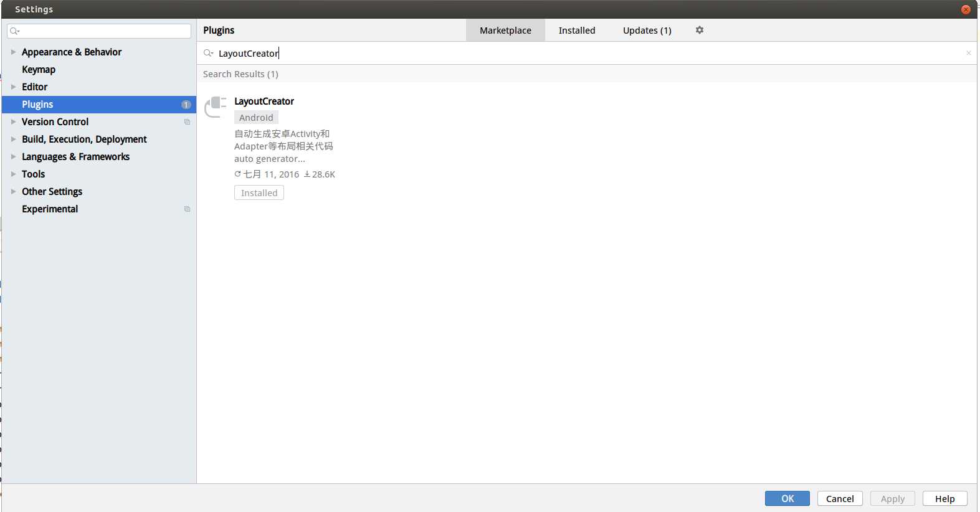The height and width of the screenshot is (512, 980).
Task: Click the settings search magnifier icon
Action: point(14,31)
